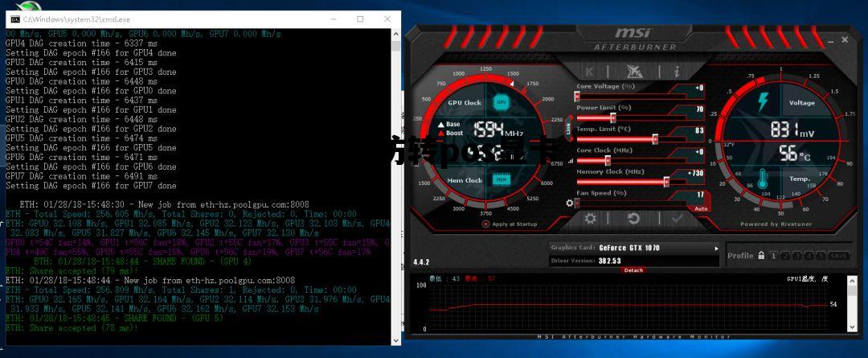Toggle the Link between power and temp limit
This screenshot has height=358, width=868.
click(x=568, y=128)
